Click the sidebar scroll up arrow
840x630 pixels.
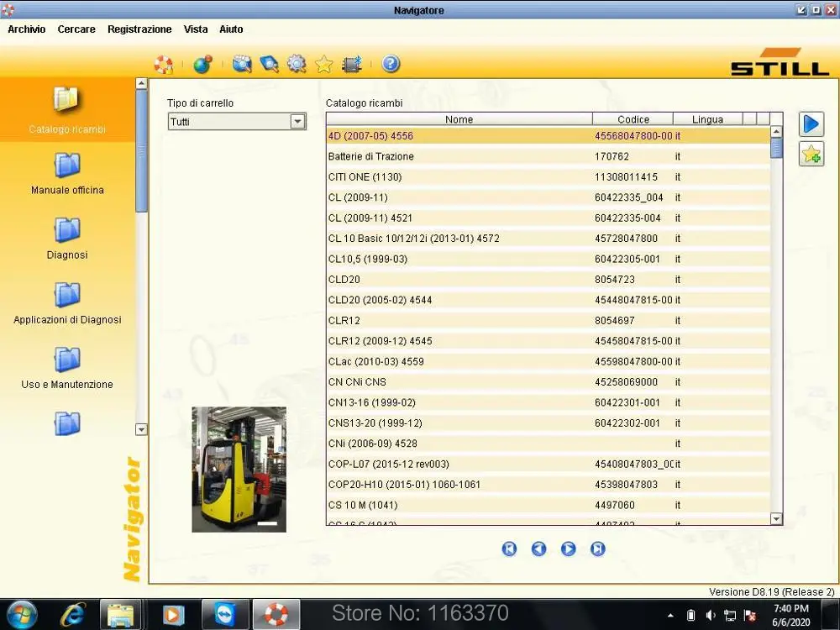tap(141, 83)
